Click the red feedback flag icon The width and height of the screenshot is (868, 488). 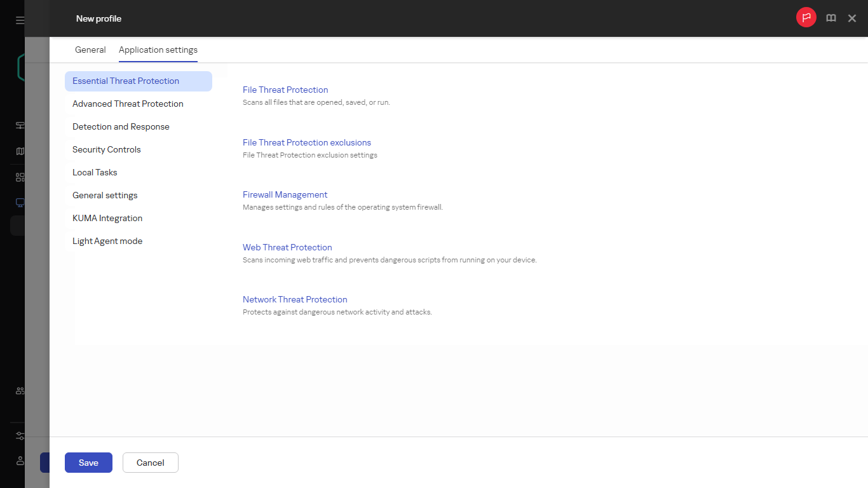[x=806, y=18]
